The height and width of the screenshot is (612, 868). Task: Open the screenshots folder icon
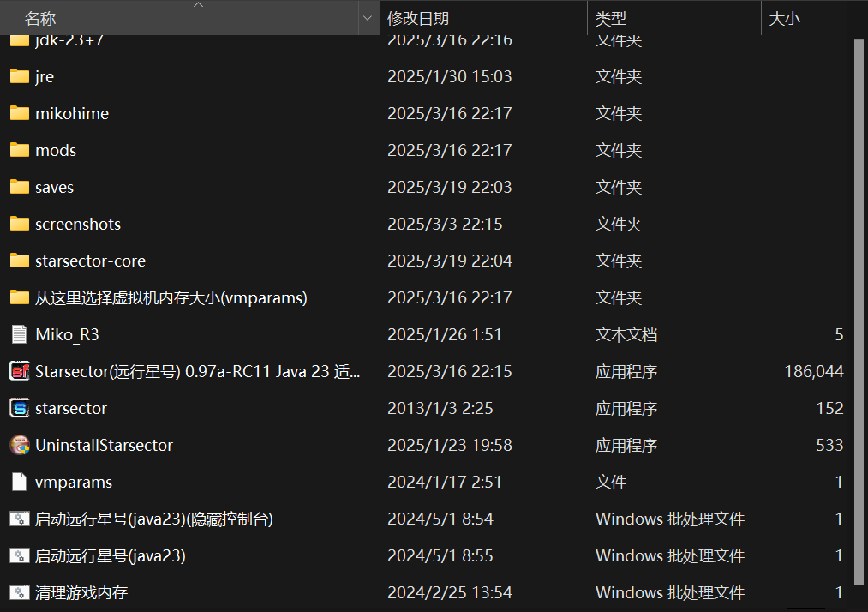(19, 224)
